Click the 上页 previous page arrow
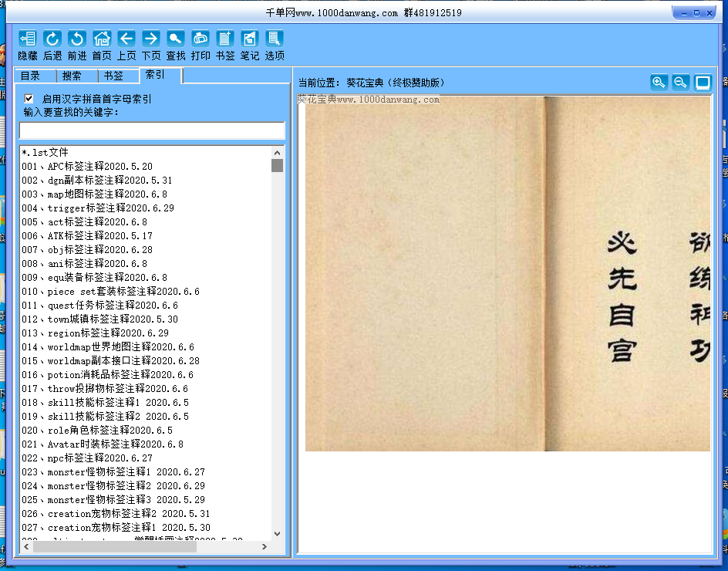 click(126, 39)
